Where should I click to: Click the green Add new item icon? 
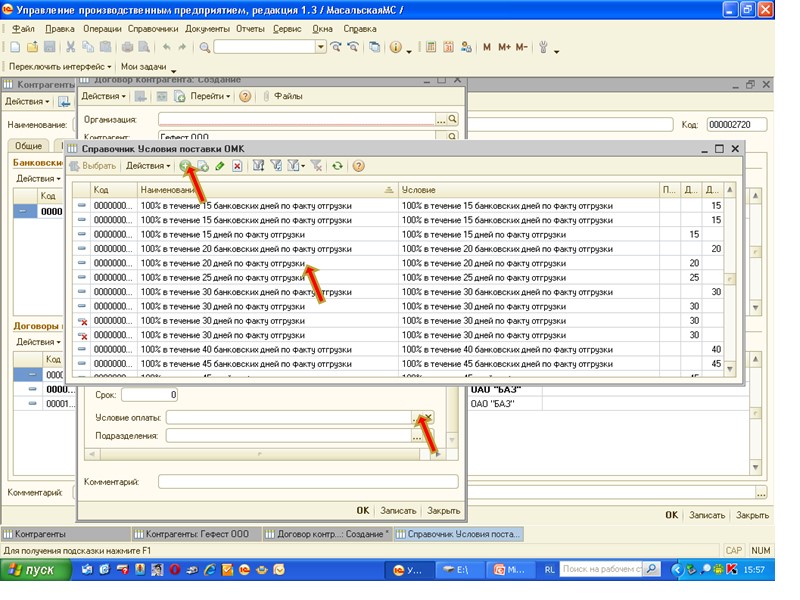tap(185, 166)
